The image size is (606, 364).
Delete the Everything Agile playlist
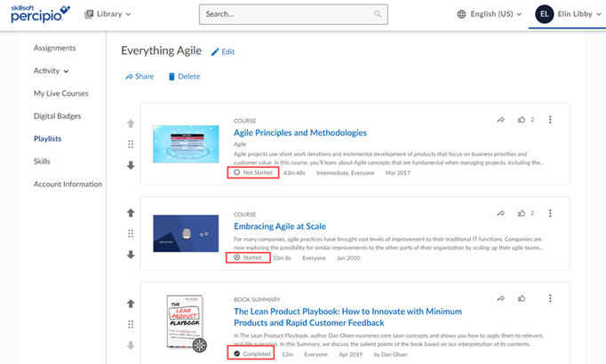184,76
